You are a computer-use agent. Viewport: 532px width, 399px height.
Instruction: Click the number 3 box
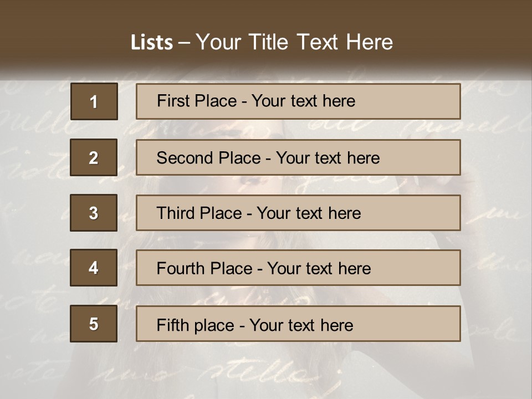[x=94, y=213]
